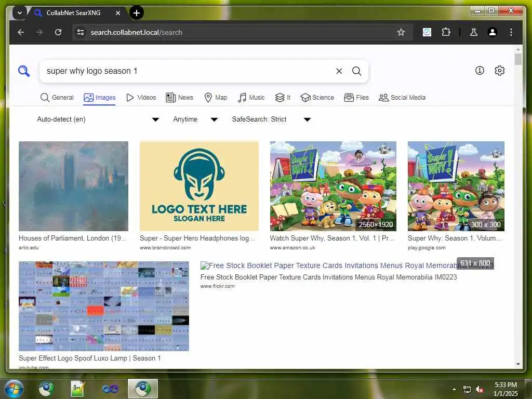Click play.google.com source text

427,248
